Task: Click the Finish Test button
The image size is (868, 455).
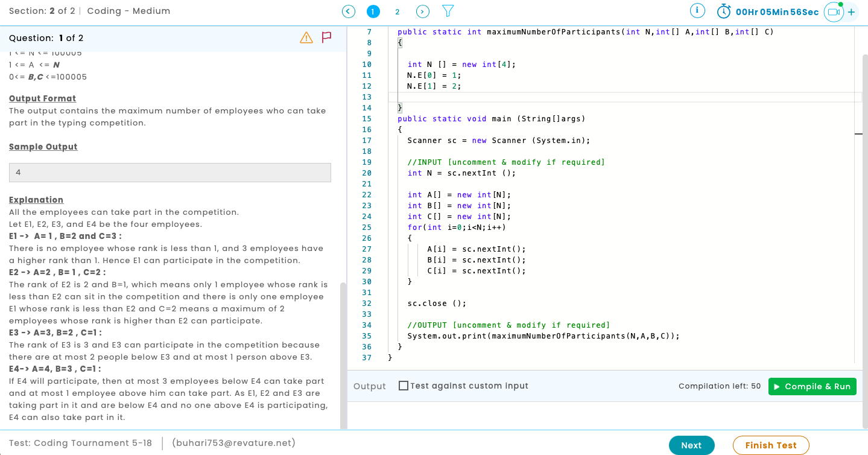Action: point(770,445)
